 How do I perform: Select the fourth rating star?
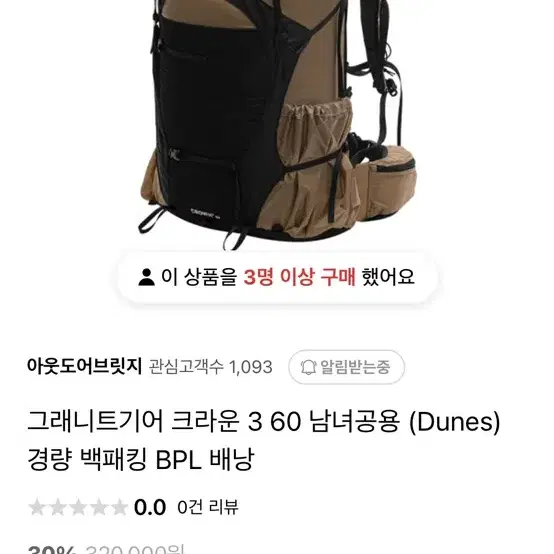(99, 507)
